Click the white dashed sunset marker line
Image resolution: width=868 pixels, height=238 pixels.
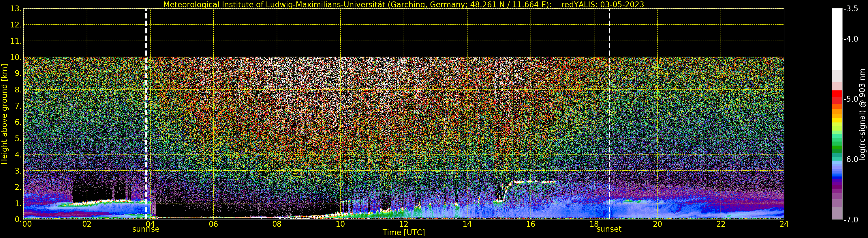[x=609, y=114]
